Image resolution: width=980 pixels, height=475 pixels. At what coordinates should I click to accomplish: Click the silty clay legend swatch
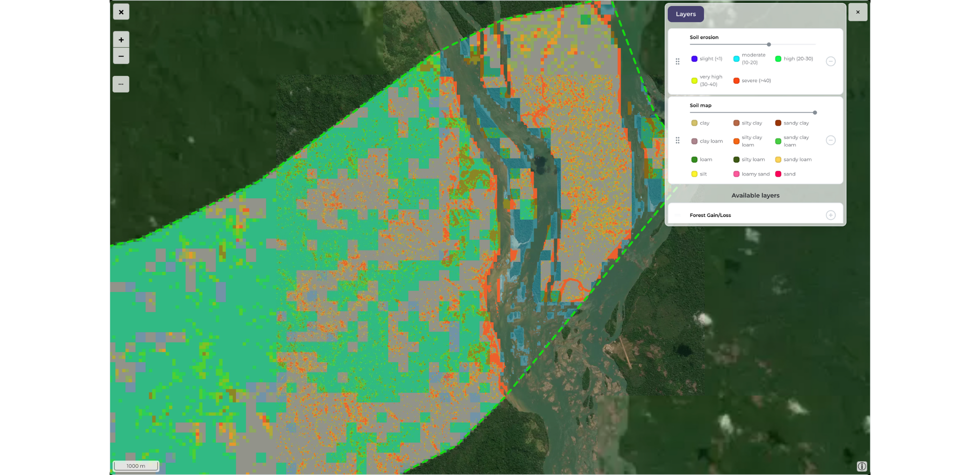[x=736, y=123]
